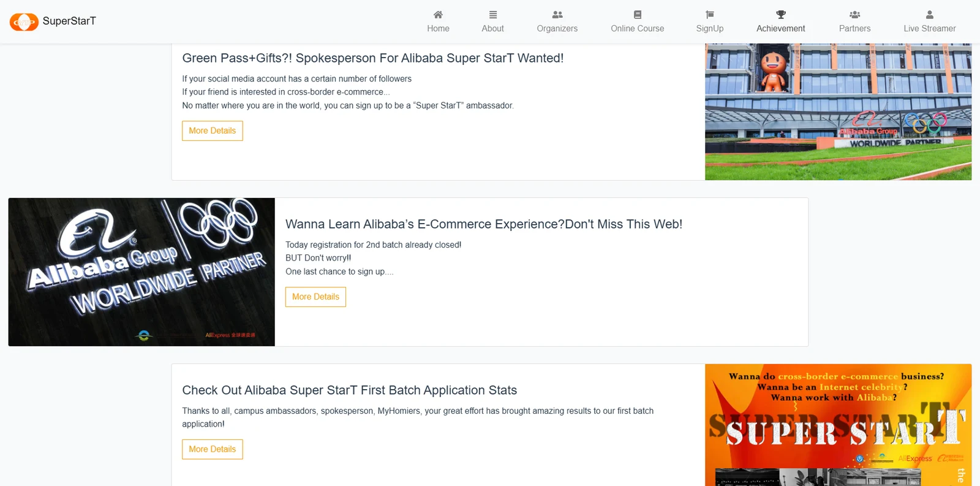This screenshot has height=486, width=980.
Task: Open the Online Course menu label
Action: 638,29
